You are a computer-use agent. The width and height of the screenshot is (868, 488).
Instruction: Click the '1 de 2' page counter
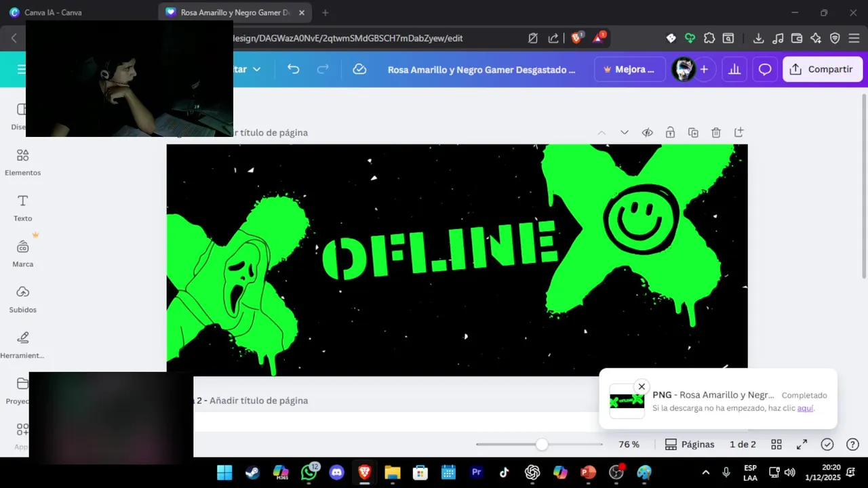[743, 445]
